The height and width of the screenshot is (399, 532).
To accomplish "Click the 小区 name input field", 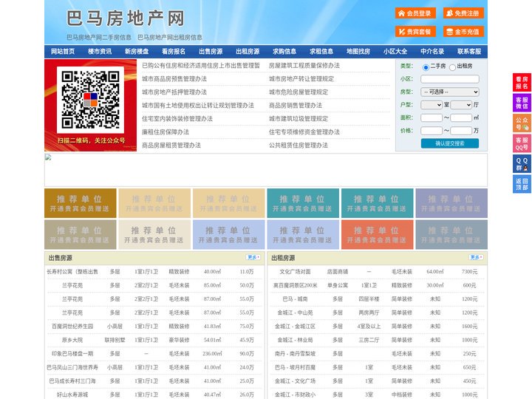I will [x=450, y=79].
